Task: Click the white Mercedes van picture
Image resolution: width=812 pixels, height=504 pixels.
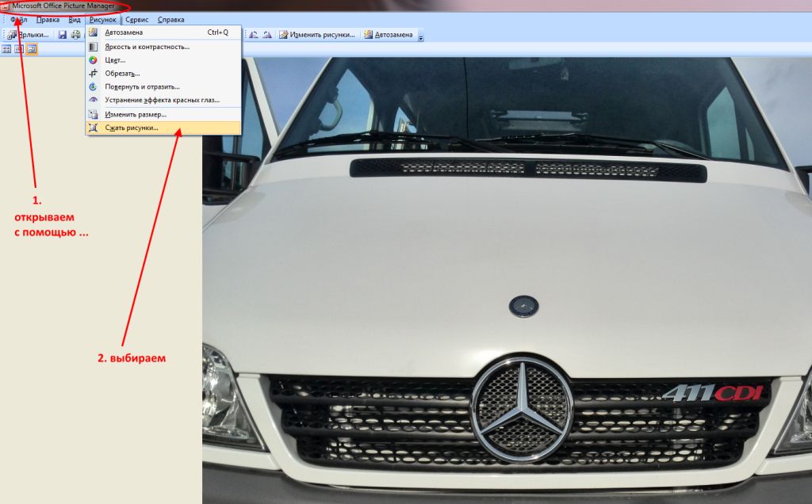Action: click(x=507, y=281)
